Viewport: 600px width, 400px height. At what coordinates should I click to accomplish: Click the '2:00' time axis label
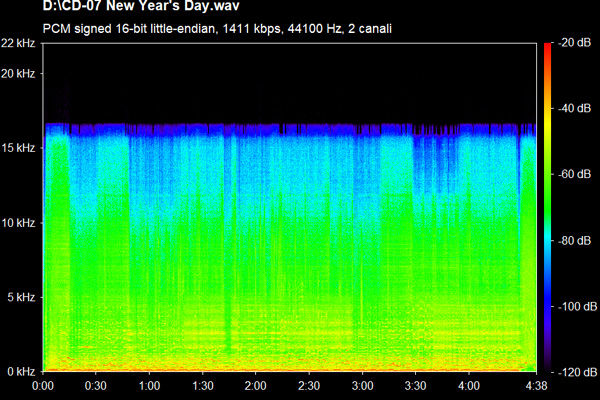pos(256,385)
